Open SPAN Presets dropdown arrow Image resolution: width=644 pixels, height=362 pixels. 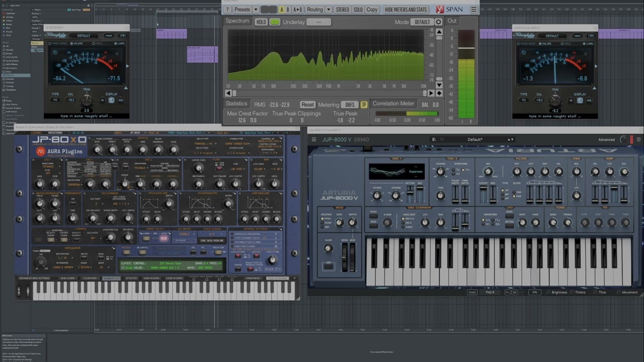click(x=256, y=10)
